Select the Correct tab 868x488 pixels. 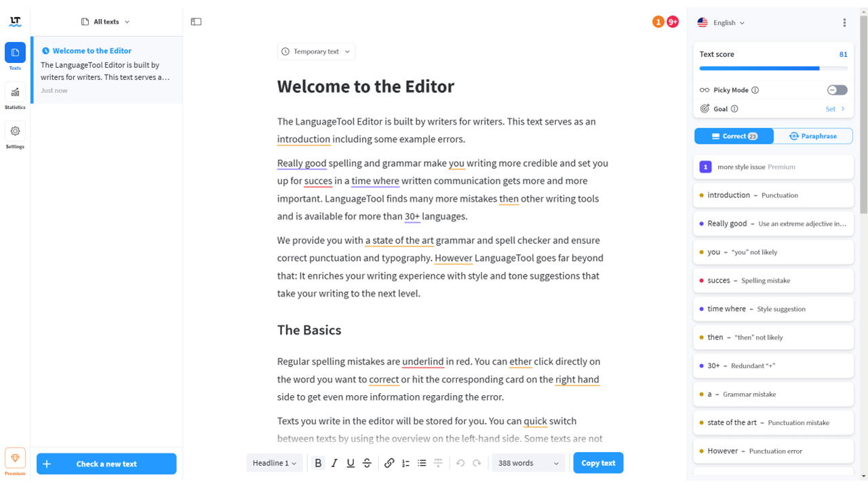coord(734,136)
